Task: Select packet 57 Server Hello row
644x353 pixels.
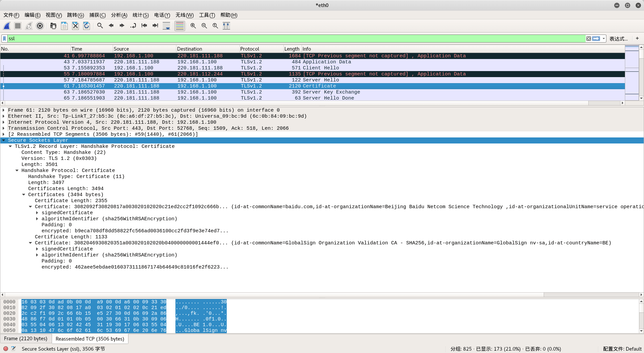Action: (x=312, y=80)
